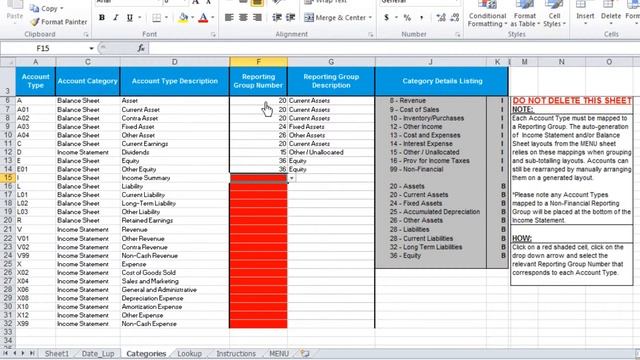Click in the Name Box showing F15
This screenshot has width=640, height=360.
click(x=43, y=48)
